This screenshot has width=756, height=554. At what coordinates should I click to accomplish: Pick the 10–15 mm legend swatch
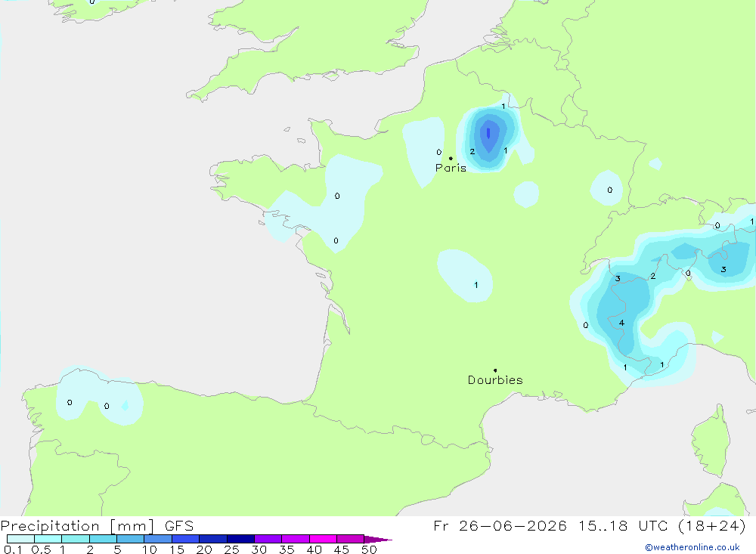(x=158, y=539)
